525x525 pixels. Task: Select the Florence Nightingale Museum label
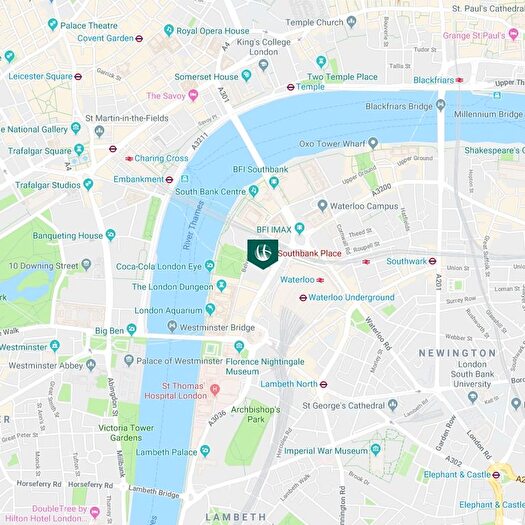(x=265, y=367)
